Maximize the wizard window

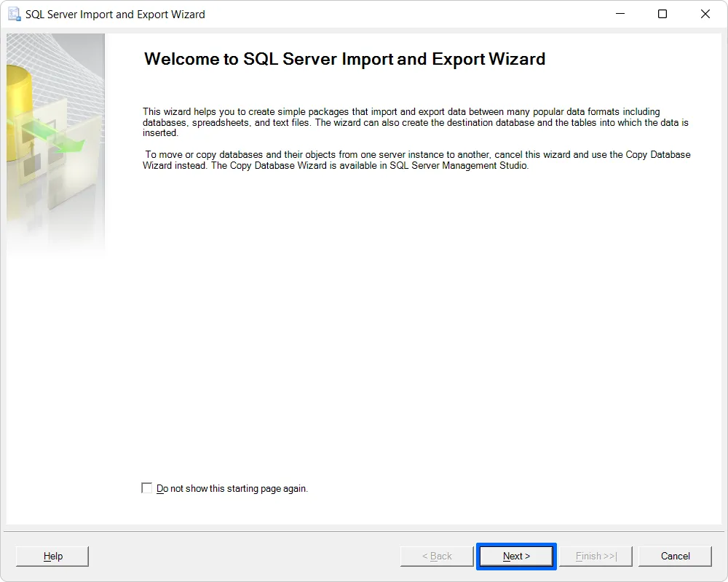(662, 14)
